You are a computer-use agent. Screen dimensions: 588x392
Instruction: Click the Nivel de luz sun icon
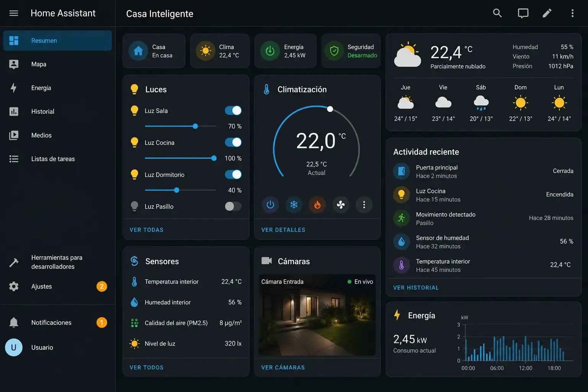(x=134, y=344)
